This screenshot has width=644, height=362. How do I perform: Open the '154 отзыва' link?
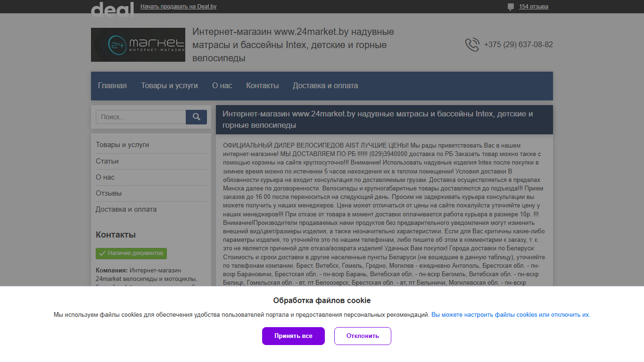[534, 7]
